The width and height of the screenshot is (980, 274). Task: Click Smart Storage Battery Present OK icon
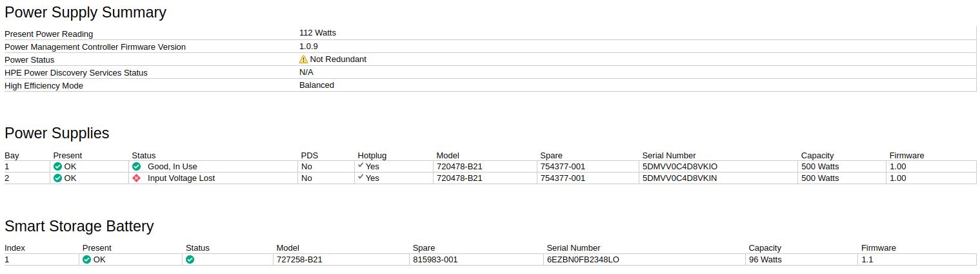point(86,260)
